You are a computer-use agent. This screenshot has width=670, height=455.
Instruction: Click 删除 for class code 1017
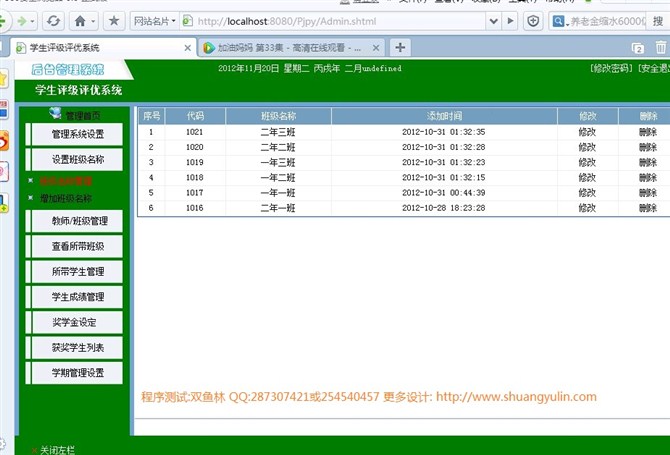648,193
